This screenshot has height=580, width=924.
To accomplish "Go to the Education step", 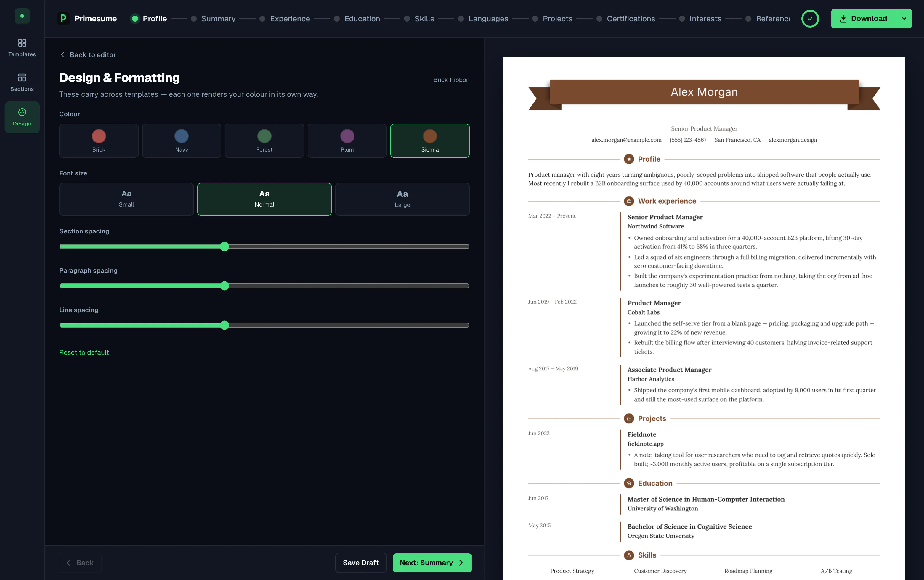I will [x=357, y=18].
